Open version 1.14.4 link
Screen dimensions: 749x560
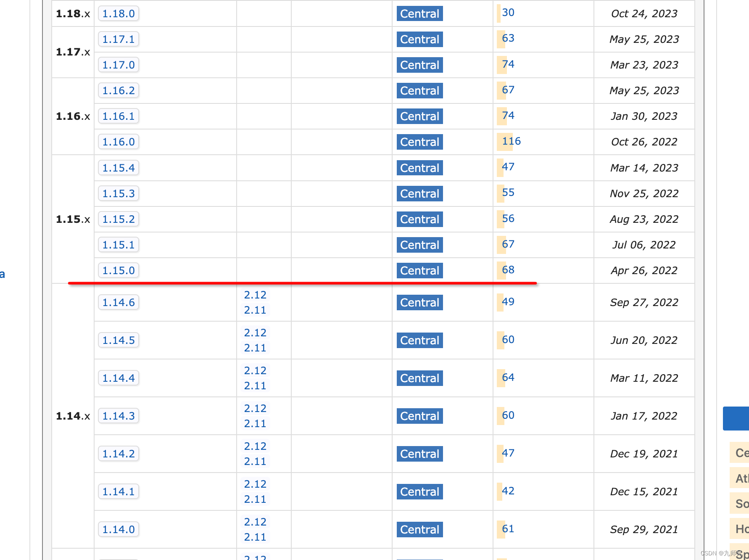pos(119,378)
